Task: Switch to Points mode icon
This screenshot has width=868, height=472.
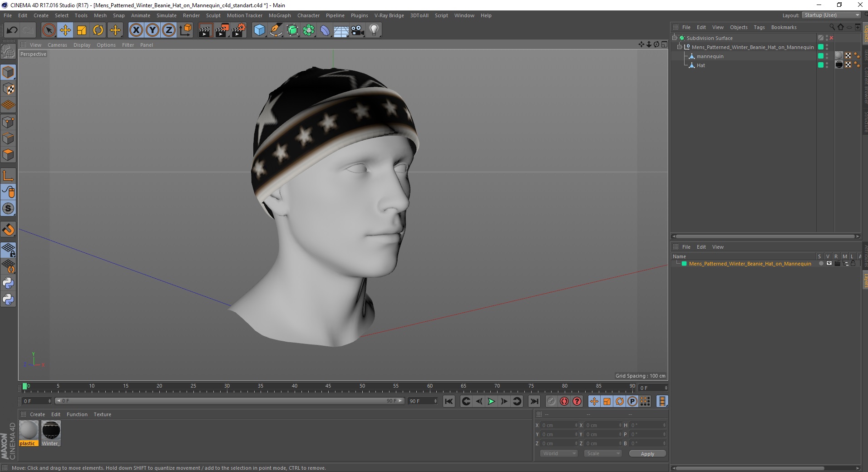Action: [8, 122]
